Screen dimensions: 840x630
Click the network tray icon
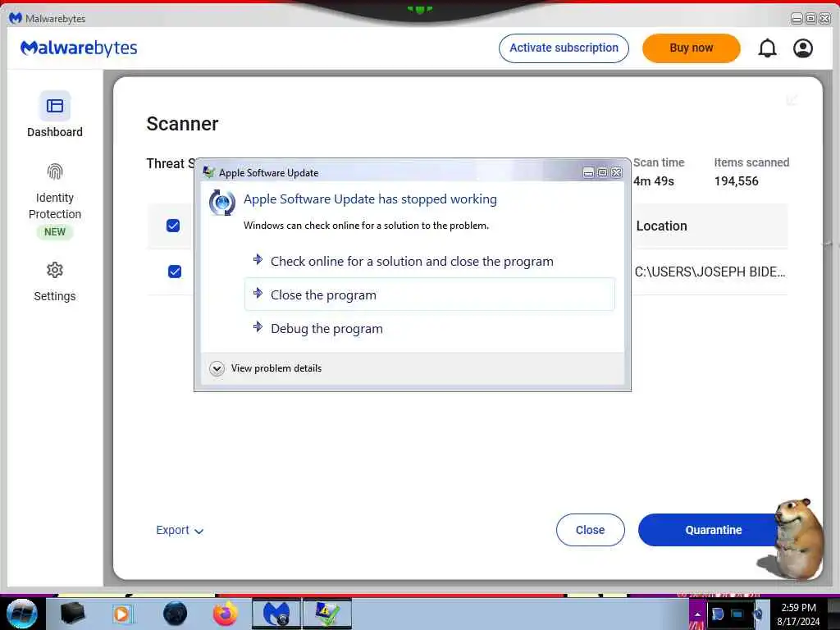tap(737, 614)
